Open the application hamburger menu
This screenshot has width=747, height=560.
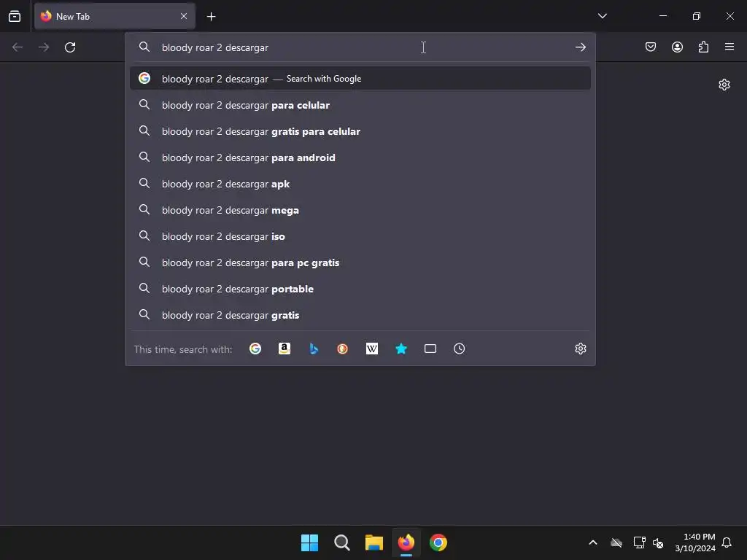[x=729, y=47]
